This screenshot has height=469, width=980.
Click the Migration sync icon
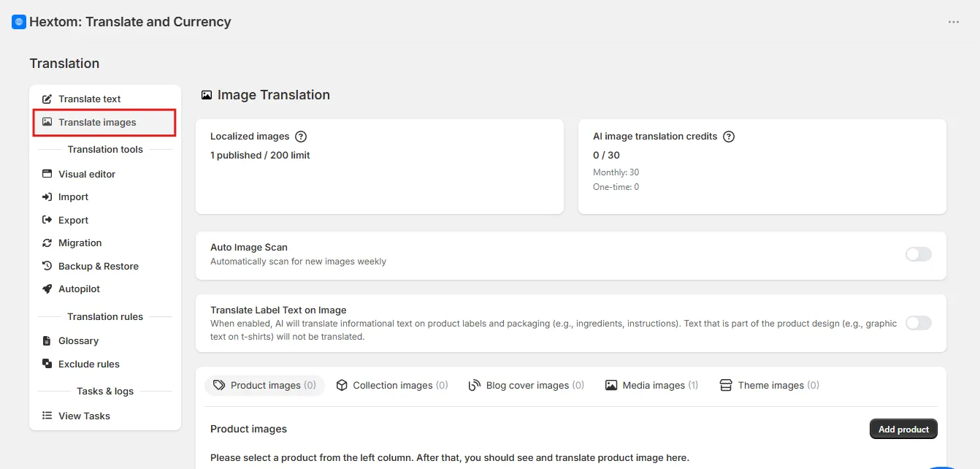click(47, 243)
